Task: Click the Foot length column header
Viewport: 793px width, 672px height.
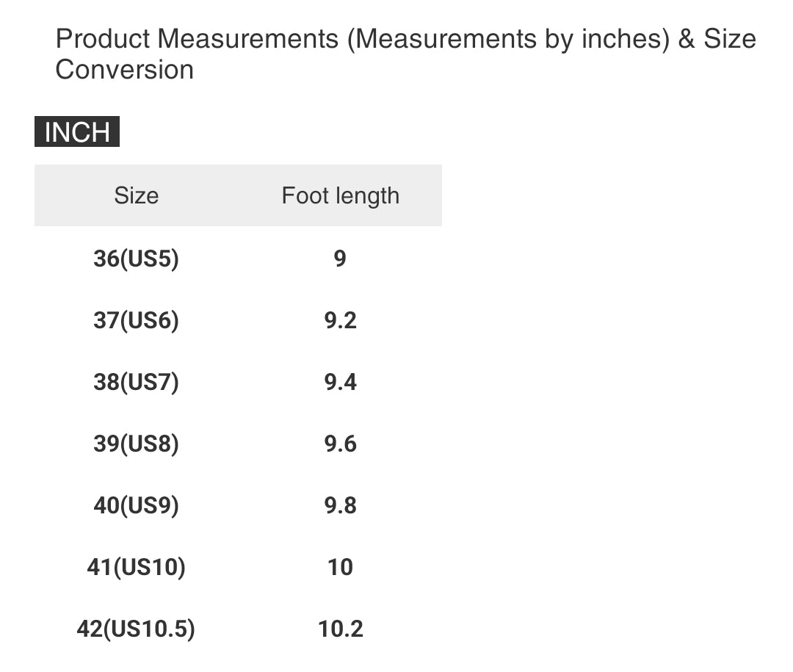Action: coord(340,195)
